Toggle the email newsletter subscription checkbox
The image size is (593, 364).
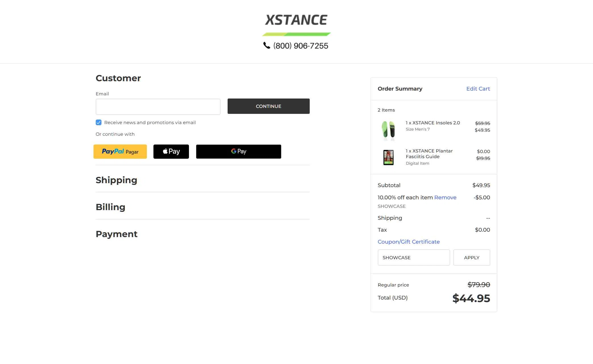click(x=99, y=122)
